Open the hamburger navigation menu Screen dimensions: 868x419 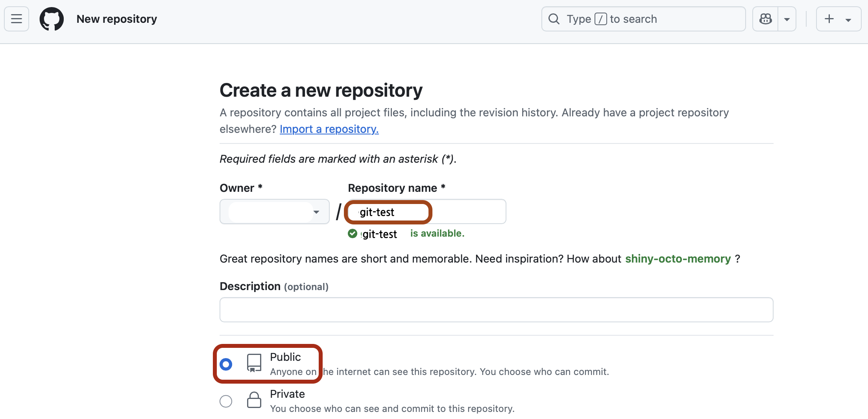(x=17, y=19)
